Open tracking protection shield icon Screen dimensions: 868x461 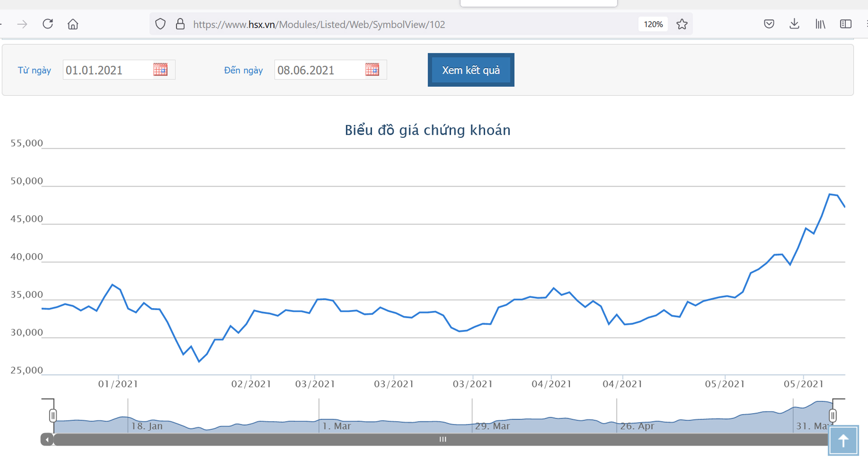[160, 24]
